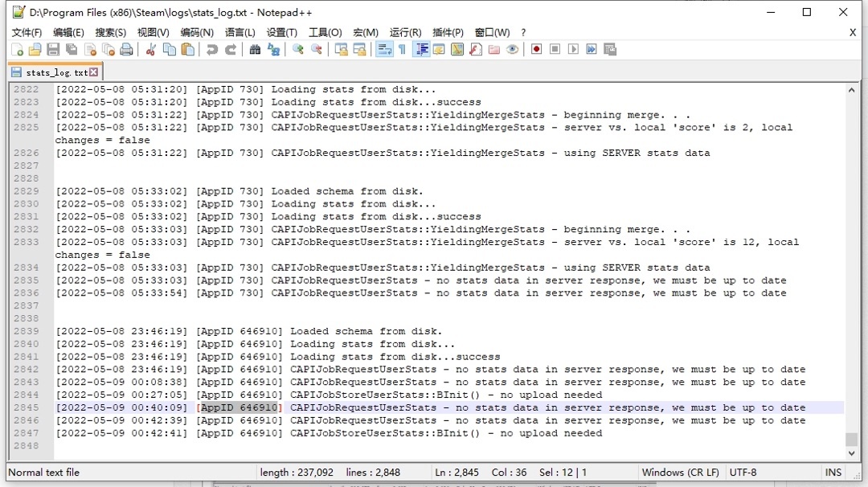
Task: Click the vertical scrollbar up arrow
Action: [x=851, y=90]
